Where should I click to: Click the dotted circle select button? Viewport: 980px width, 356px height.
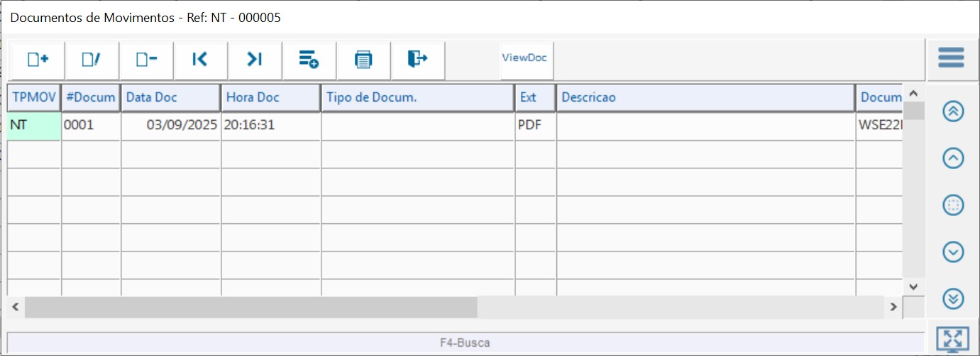pos(953,205)
